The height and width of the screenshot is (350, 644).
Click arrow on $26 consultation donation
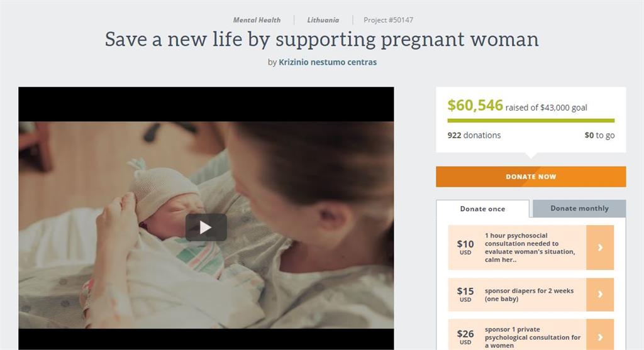(x=600, y=336)
